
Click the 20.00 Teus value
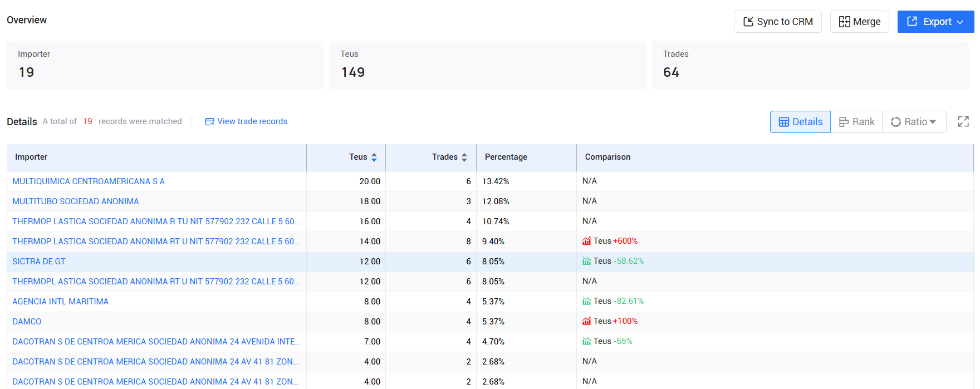point(370,181)
